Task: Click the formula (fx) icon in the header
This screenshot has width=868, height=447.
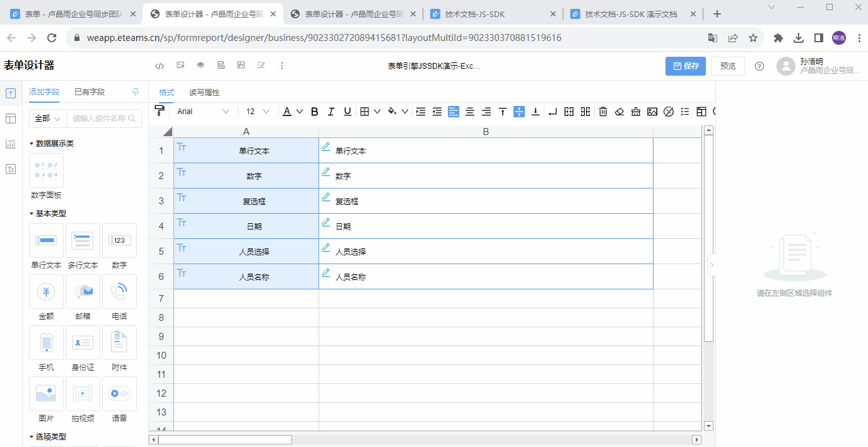Action: (240, 65)
